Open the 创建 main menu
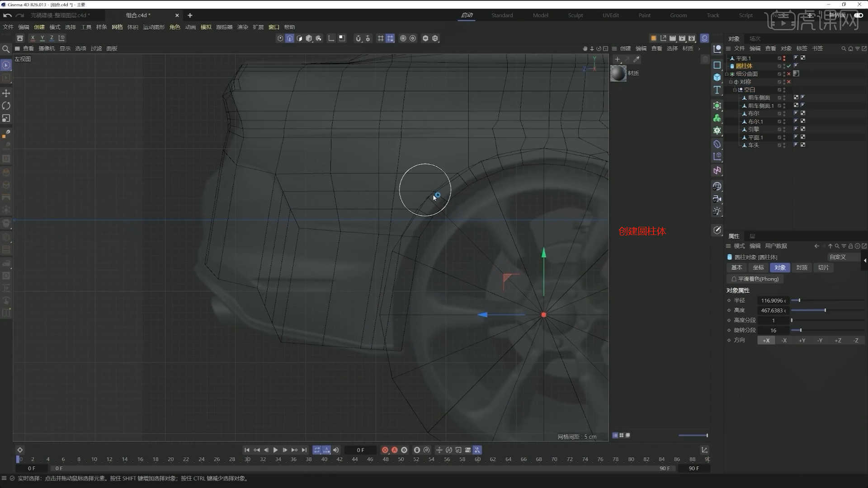 (39, 27)
